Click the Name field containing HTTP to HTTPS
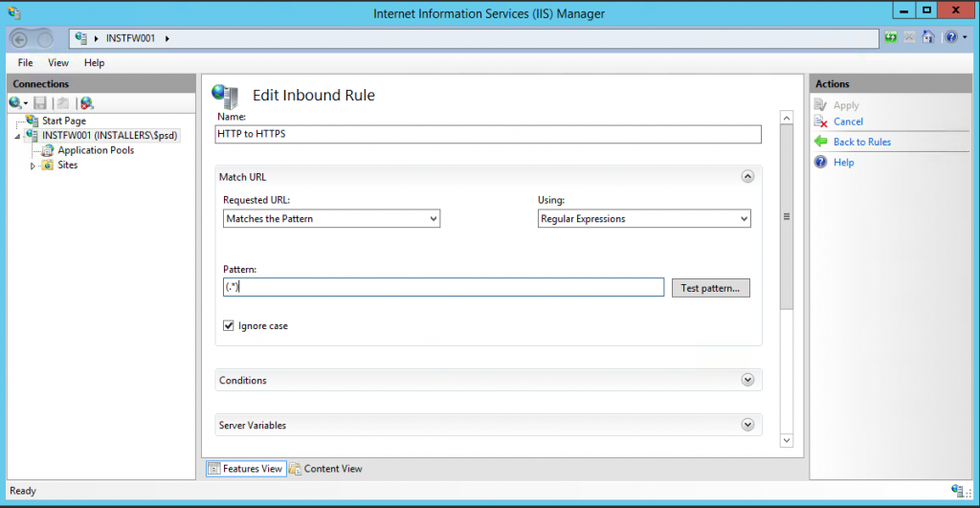 pos(488,134)
